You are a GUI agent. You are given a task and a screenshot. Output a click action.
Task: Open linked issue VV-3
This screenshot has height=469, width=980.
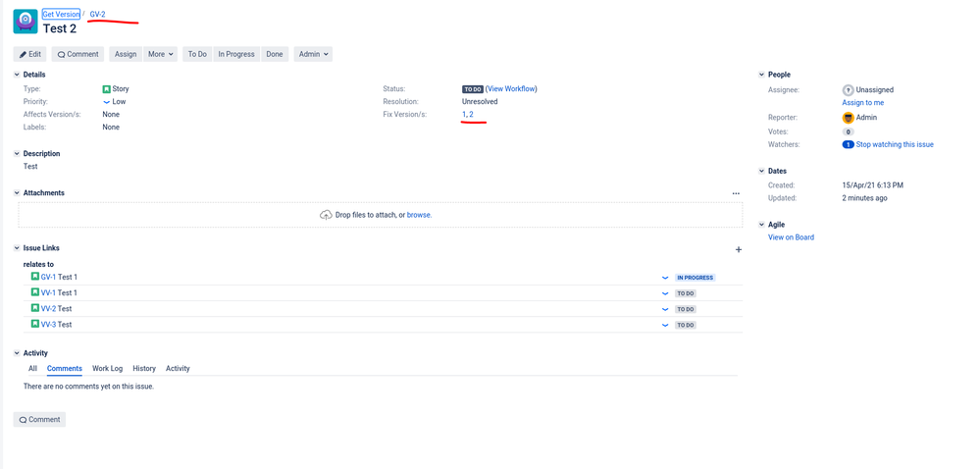(48, 324)
